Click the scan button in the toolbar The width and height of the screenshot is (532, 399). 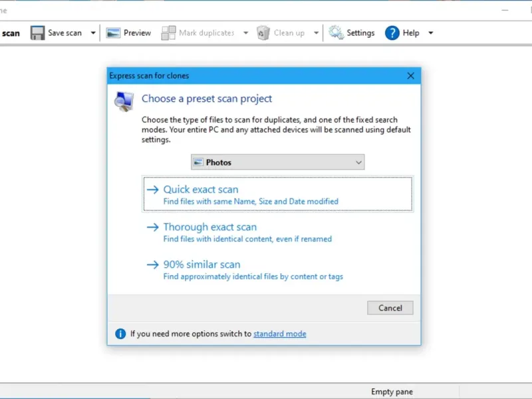point(10,33)
